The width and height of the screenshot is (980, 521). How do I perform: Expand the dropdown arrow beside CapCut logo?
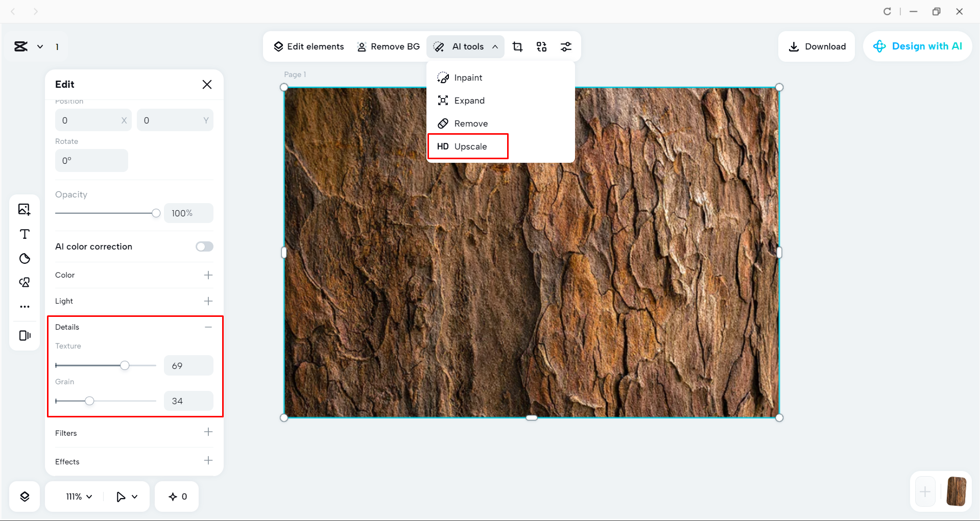click(40, 47)
